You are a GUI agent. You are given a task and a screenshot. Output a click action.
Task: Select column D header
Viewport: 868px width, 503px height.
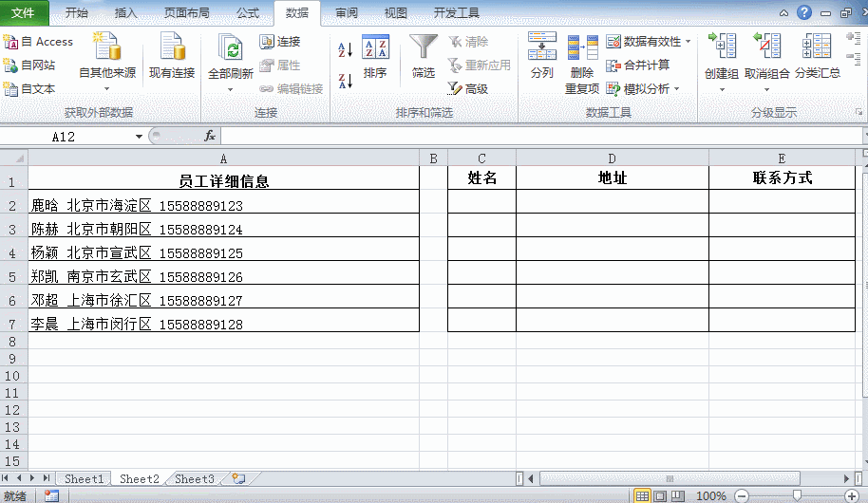(613, 158)
